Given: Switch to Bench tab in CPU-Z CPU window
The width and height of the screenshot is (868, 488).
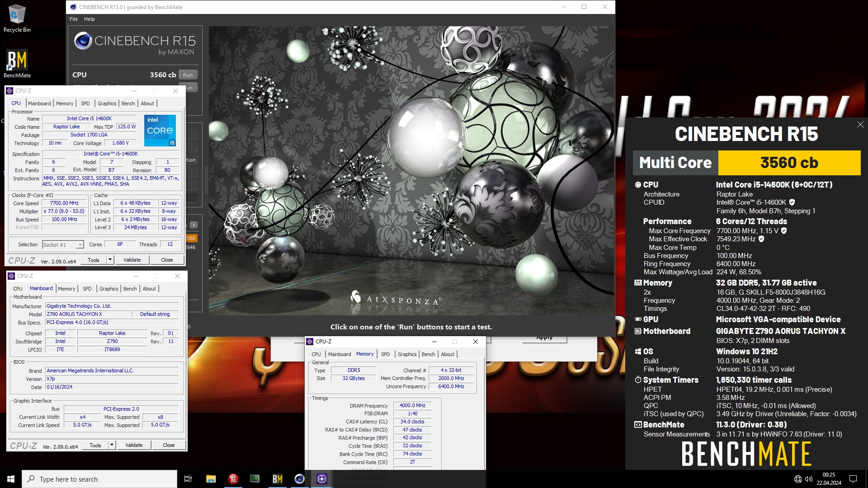Looking at the screenshot, I should pyautogui.click(x=128, y=103).
